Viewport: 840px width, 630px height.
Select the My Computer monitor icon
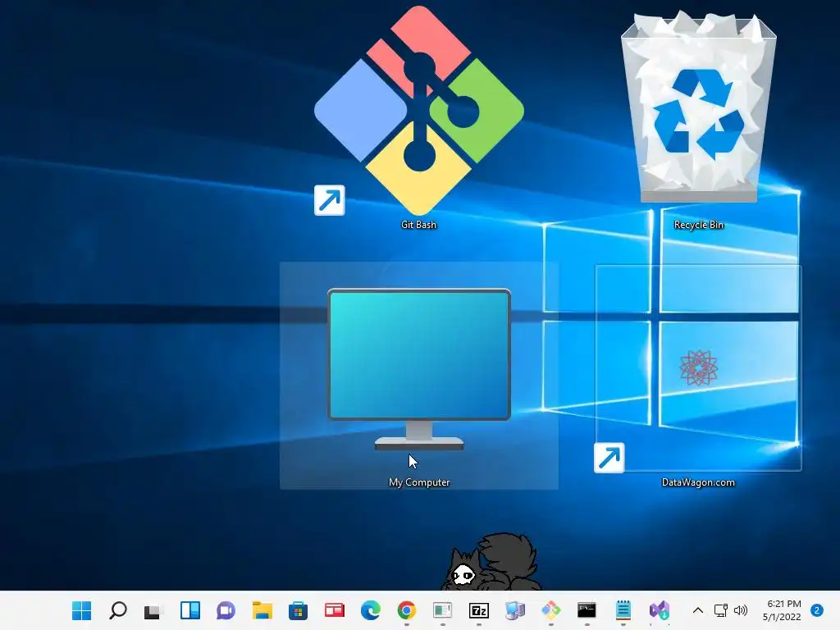click(x=419, y=370)
